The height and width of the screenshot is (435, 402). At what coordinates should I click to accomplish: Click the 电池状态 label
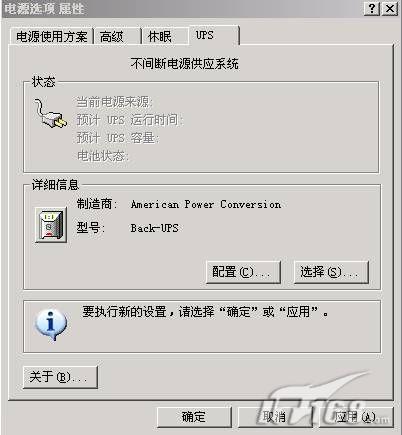[x=102, y=156]
